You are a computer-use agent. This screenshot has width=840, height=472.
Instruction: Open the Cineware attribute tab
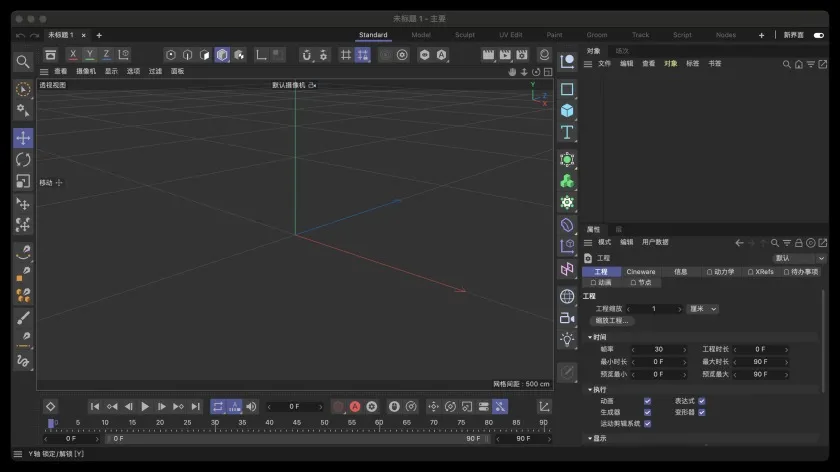[x=641, y=272]
